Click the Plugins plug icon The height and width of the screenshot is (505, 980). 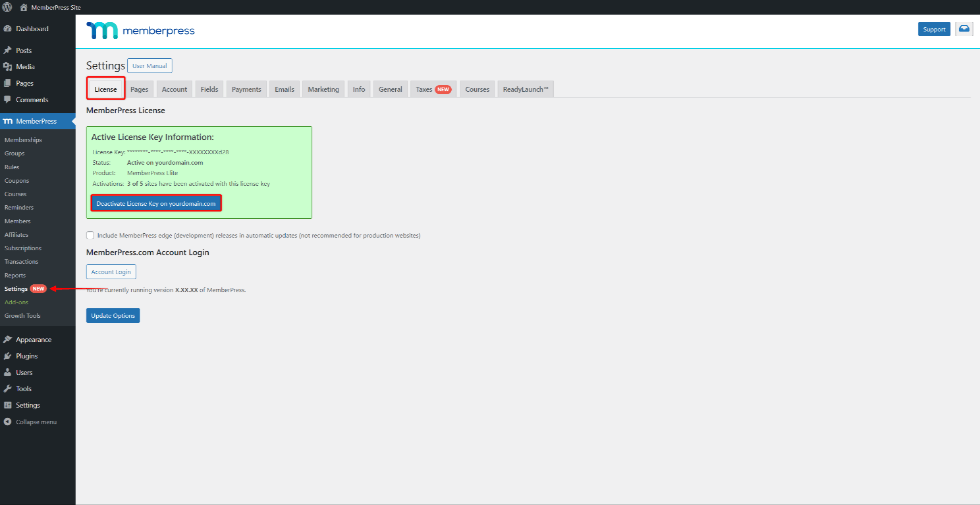point(7,356)
